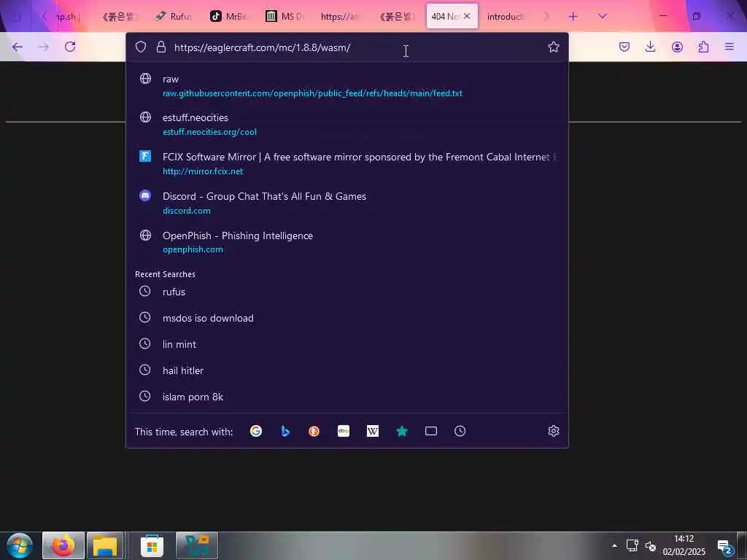Open the Extensions puzzle icon
The width and height of the screenshot is (747, 560).
703,47
